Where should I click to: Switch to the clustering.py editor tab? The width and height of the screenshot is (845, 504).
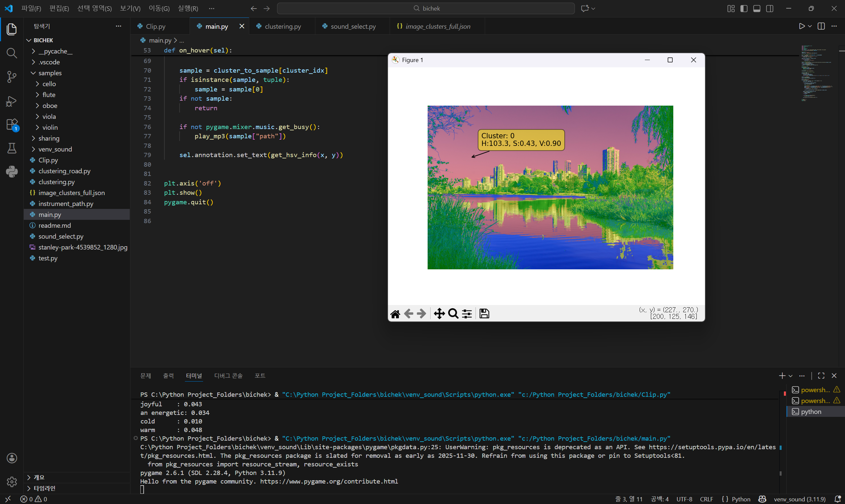click(282, 26)
